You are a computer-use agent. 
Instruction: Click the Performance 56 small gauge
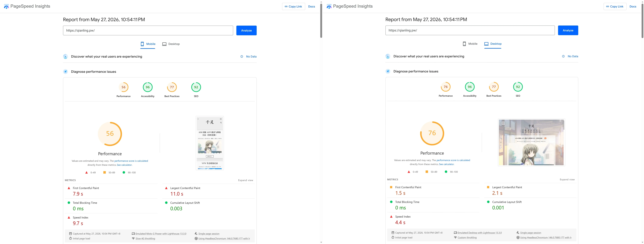(124, 87)
